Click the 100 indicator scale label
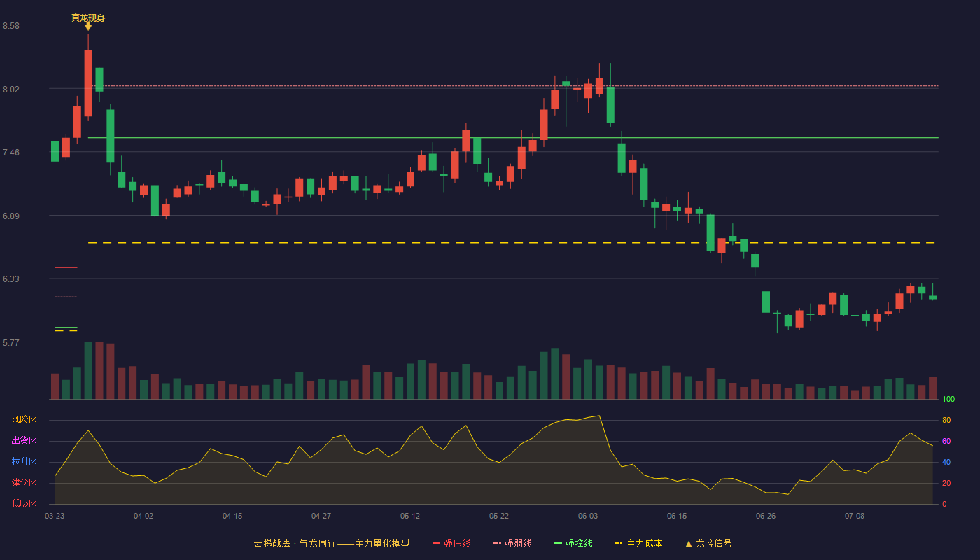This screenshot has width=980, height=560. 948,400
